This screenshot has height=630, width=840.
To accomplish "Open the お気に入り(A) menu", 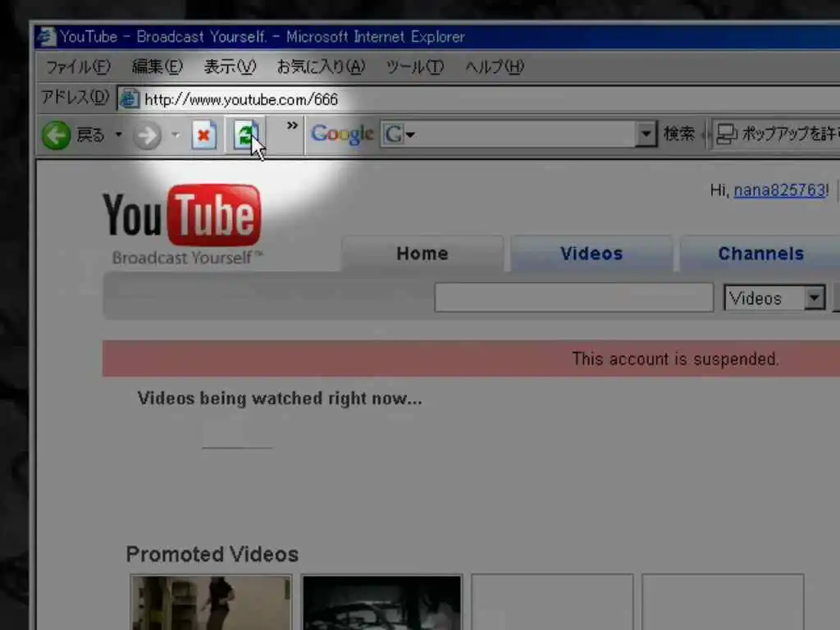I will (x=321, y=67).
